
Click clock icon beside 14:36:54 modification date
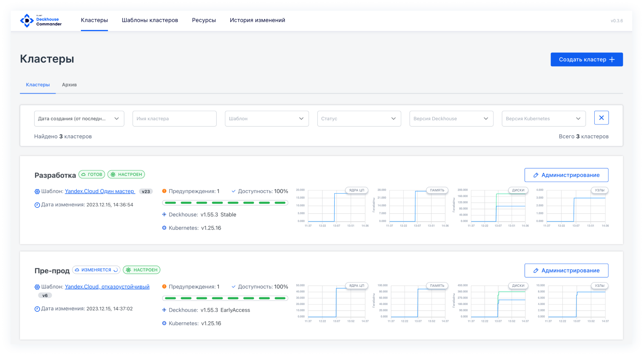pos(37,205)
